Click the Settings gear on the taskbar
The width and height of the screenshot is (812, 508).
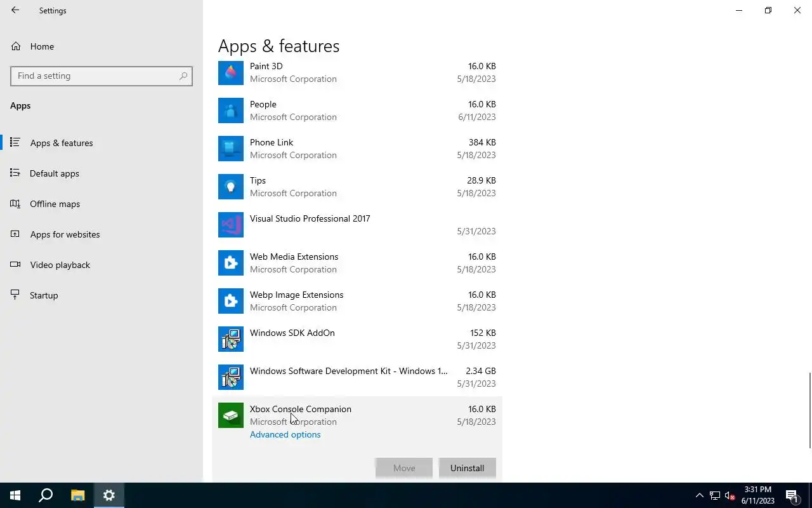pyautogui.click(x=109, y=495)
